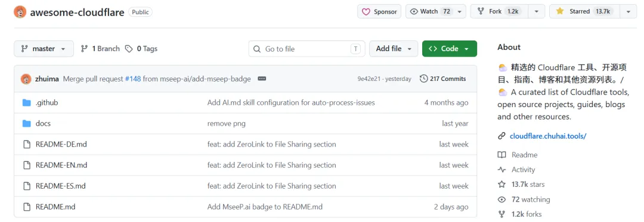The image size is (644, 222).
Task: Click the awesome-cloudflare repository avatar
Action: pyautogui.click(x=20, y=12)
